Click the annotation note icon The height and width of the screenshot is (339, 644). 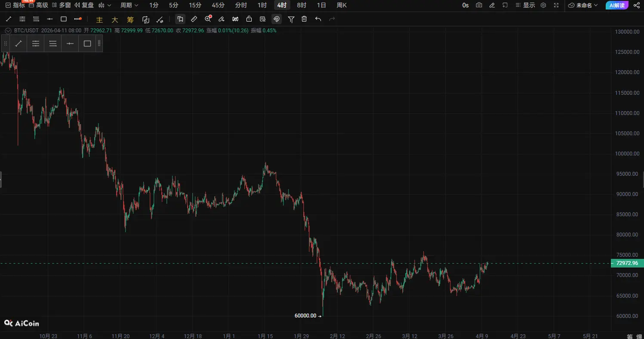pos(263,19)
